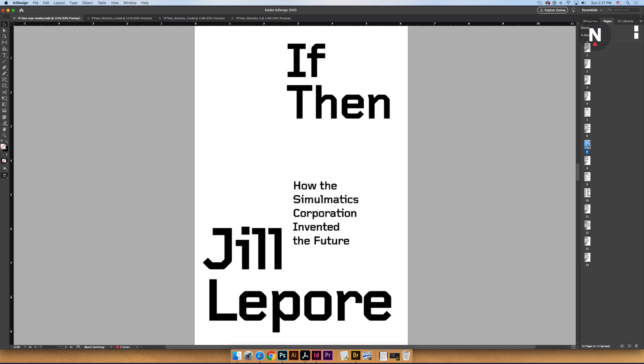The width and height of the screenshot is (644, 364).
Task: Select the Rectangle Frame tool
Action: coord(5,80)
